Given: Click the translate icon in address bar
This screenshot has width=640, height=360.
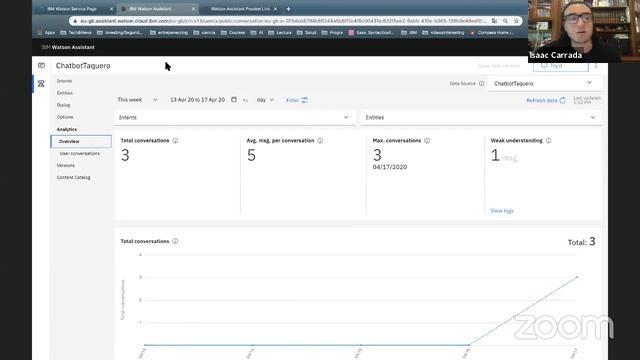Looking at the screenshot, I should 494,21.
